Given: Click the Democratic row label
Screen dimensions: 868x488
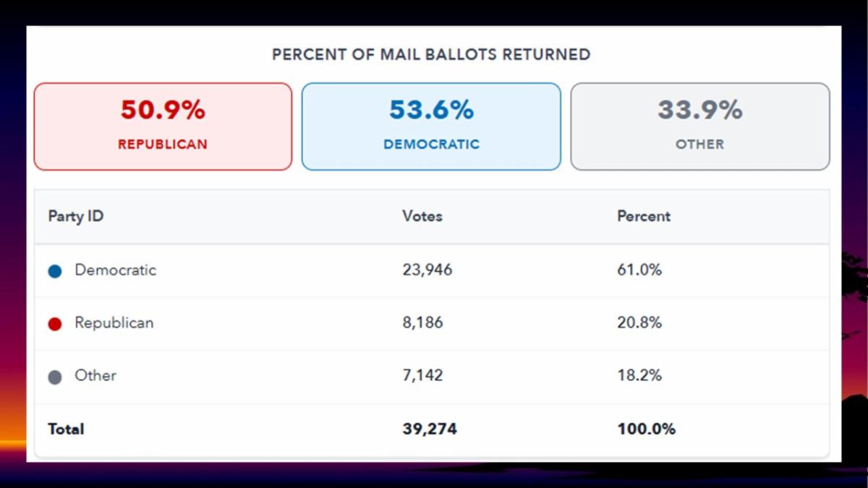Looking at the screenshot, I should tap(115, 270).
